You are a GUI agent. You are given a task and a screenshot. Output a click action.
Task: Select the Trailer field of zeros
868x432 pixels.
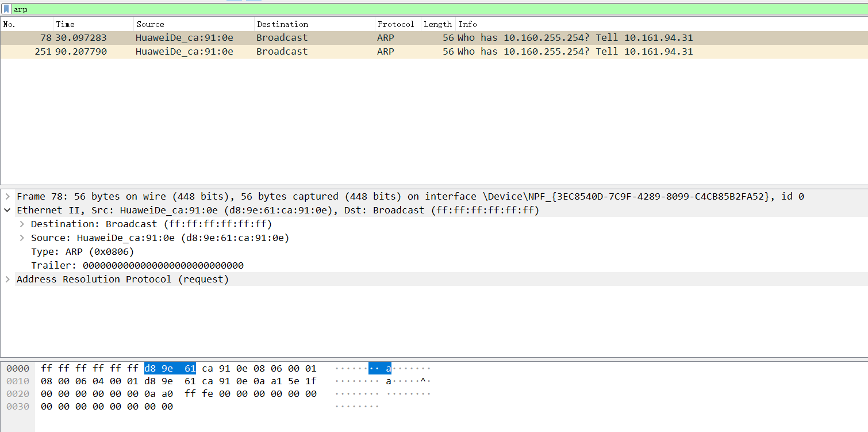137,266
